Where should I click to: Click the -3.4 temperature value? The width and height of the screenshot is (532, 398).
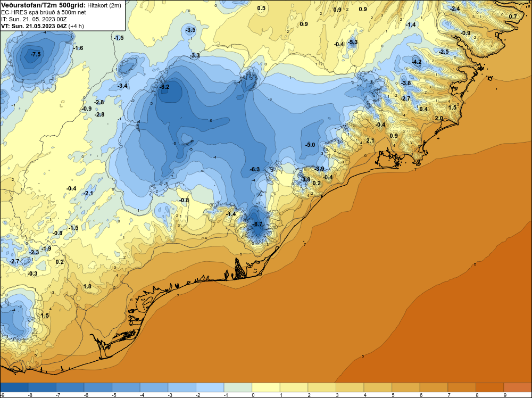122,86
